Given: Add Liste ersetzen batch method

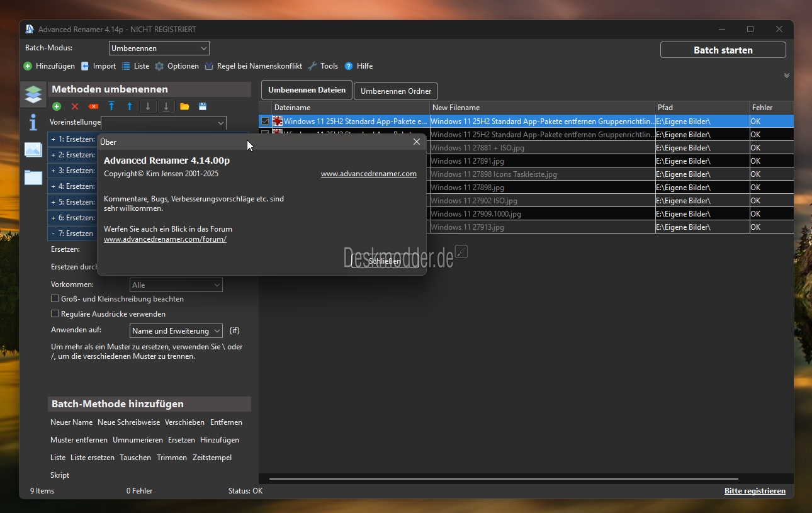Looking at the screenshot, I should coord(93,458).
